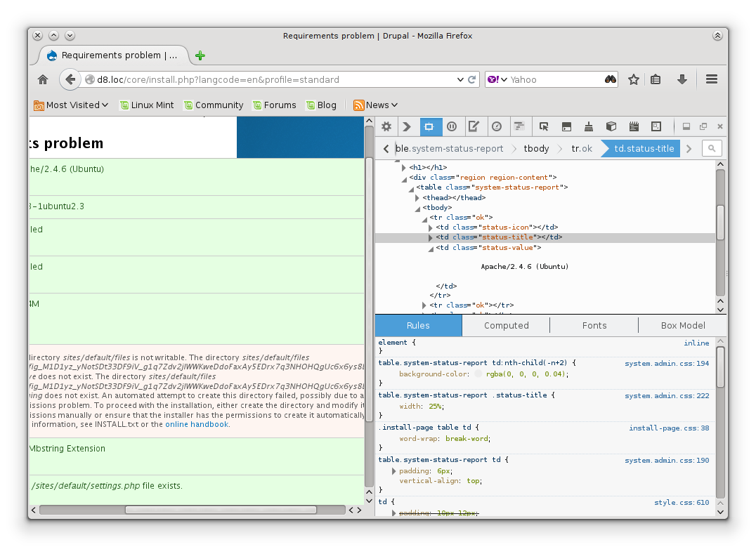The height and width of the screenshot is (547, 756).
Task: Reload the current page
Action: pos(472,79)
